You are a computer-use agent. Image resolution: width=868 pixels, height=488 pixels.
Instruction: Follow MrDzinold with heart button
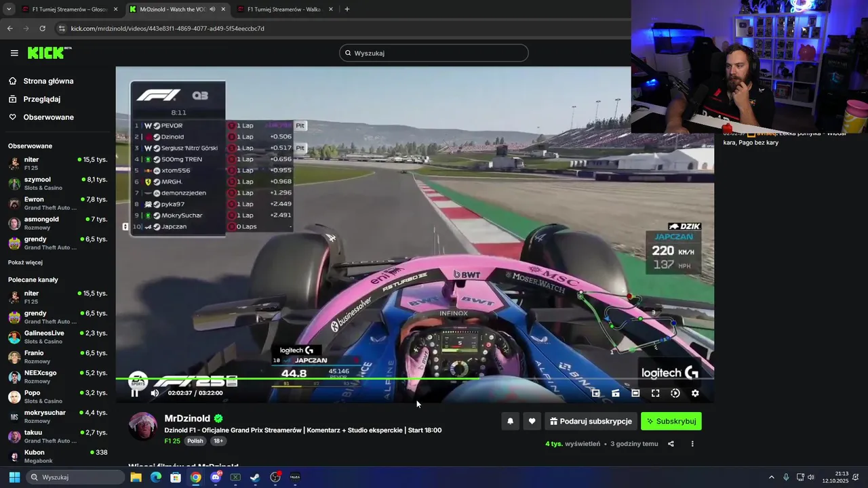(532, 421)
